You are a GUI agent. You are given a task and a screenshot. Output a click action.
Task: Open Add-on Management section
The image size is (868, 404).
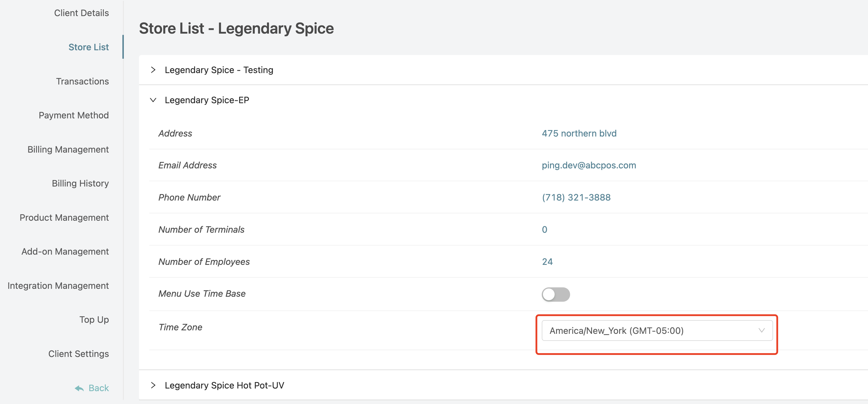point(65,252)
